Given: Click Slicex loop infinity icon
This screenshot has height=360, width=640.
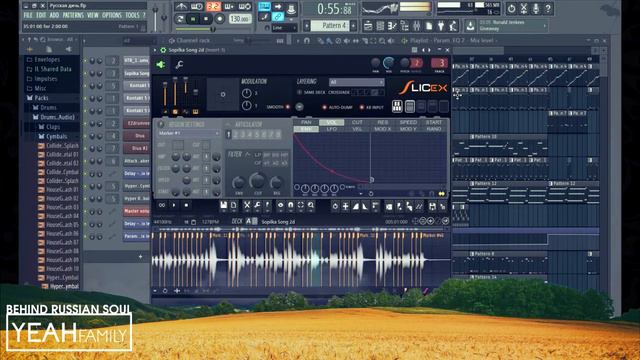Looking at the screenshot, I should (x=162, y=205).
